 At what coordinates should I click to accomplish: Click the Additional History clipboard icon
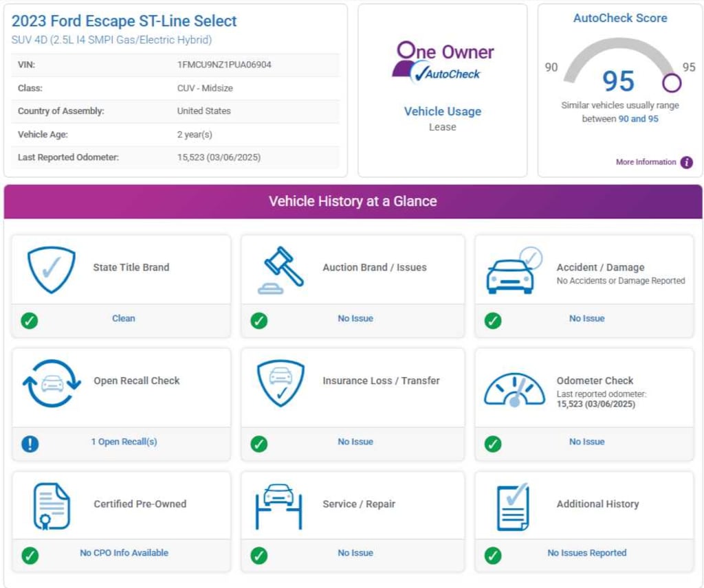coord(513,506)
